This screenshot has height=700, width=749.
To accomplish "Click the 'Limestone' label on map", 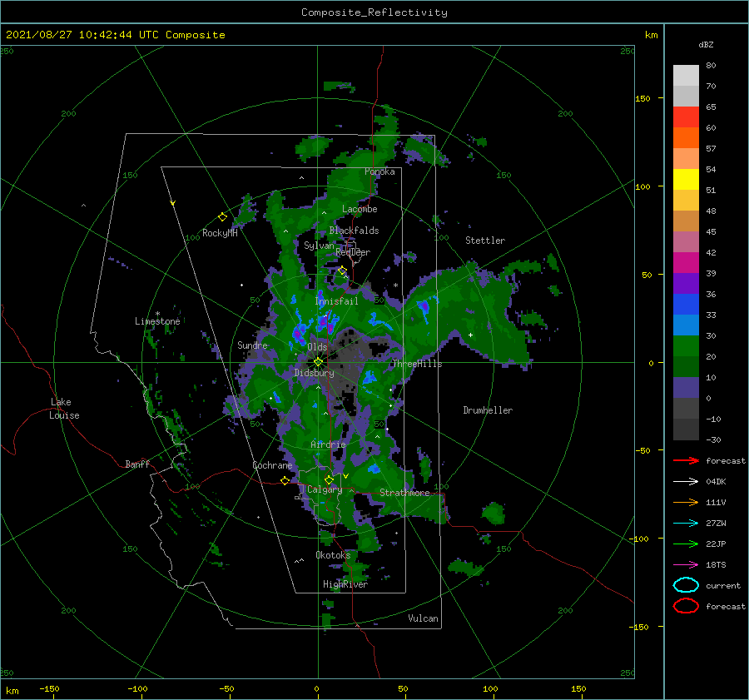I will coord(157,321).
